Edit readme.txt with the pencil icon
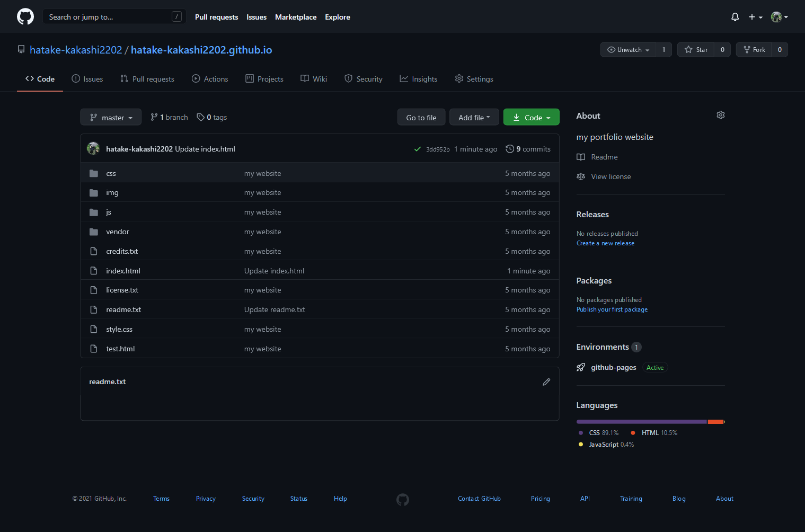This screenshot has width=805, height=532. (546, 382)
